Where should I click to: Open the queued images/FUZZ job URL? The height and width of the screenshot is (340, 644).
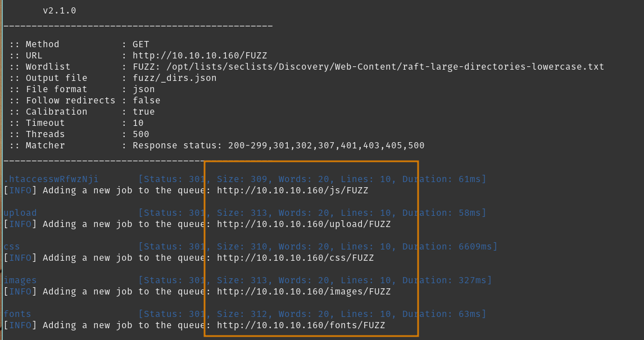303,292
